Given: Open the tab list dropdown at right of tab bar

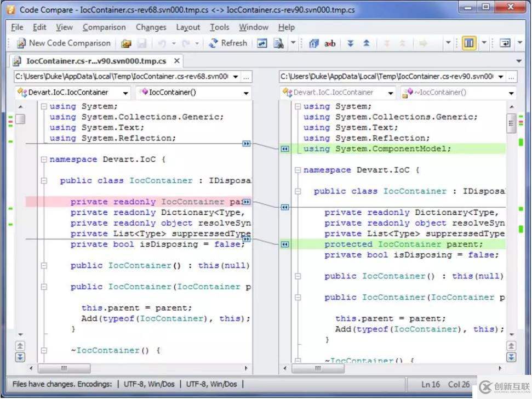Looking at the screenshot, I should click(519, 61).
